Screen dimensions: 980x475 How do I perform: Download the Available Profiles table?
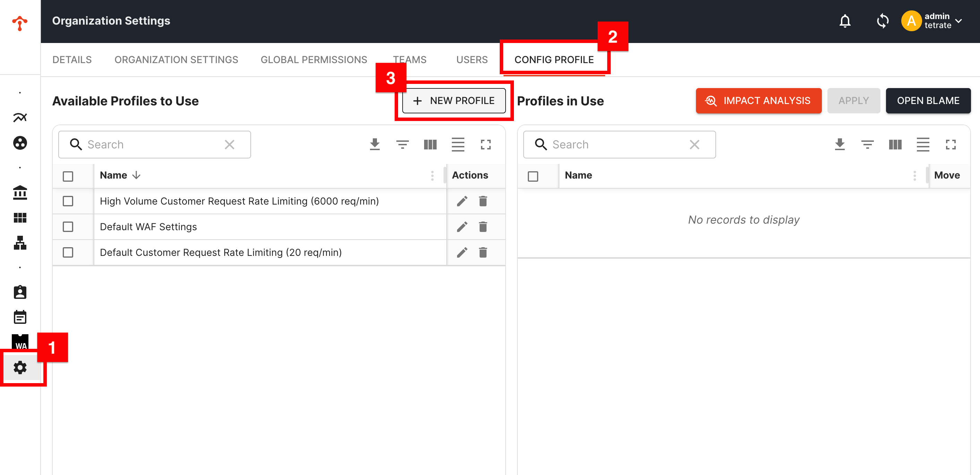tap(375, 145)
